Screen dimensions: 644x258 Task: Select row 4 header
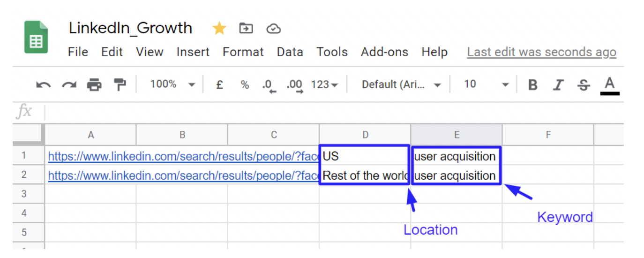click(x=28, y=213)
